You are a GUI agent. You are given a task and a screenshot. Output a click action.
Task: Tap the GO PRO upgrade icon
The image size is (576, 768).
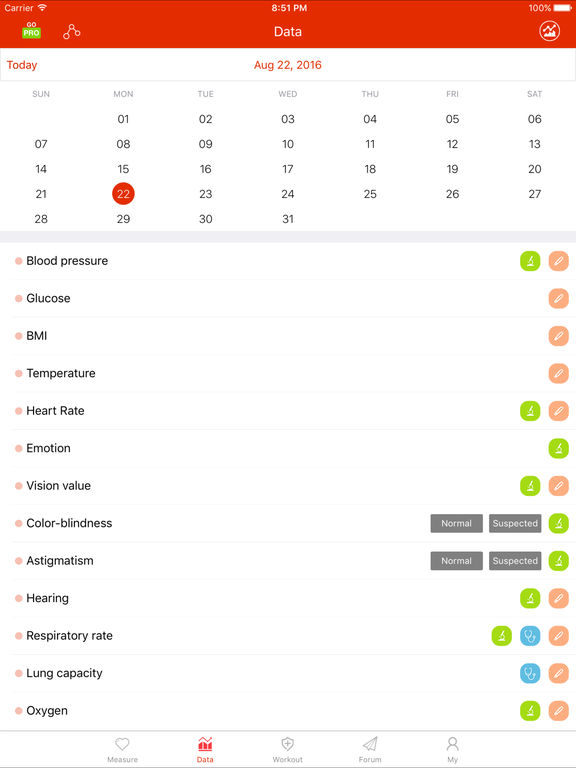click(x=31, y=31)
